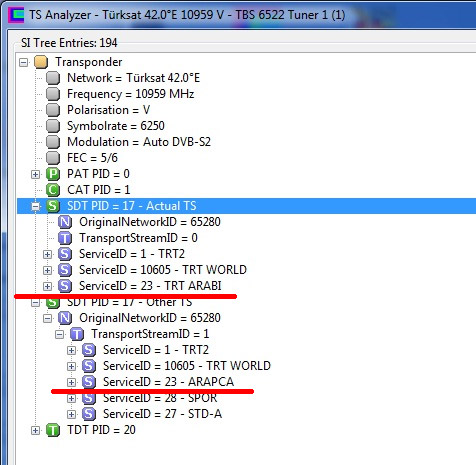The width and height of the screenshot is (476, 465).
Task: Click the S icon of TRT WORLD under Actual TS
Action: [x=65, y=270]
